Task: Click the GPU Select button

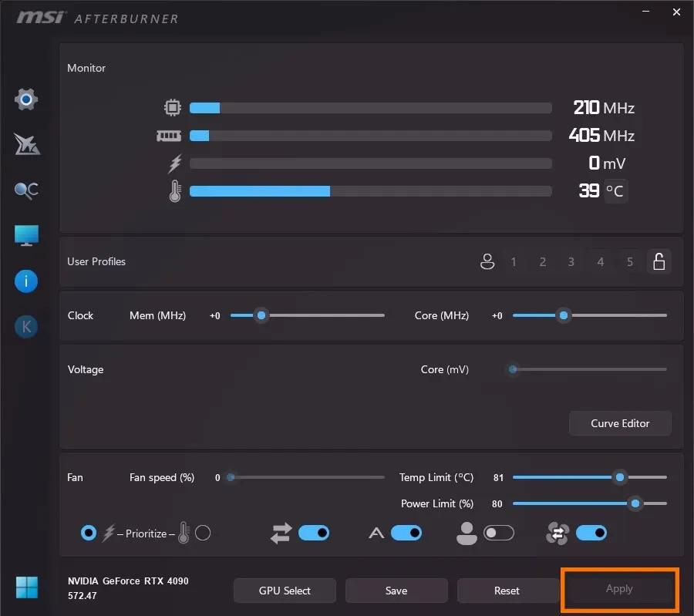Action: (285, 591)
